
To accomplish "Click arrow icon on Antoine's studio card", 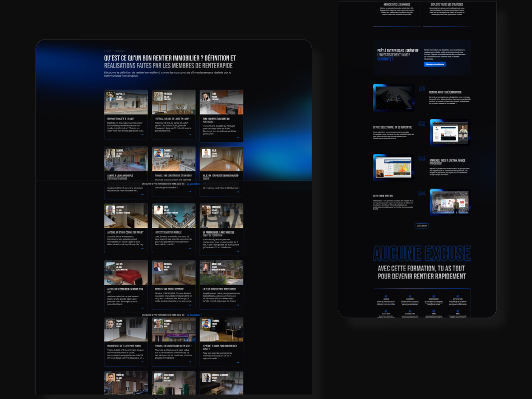I will pyautogui.click(x=142, y=248).
